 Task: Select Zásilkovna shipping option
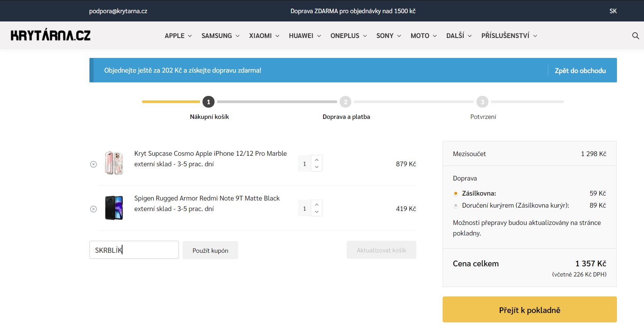coord(456,193)
